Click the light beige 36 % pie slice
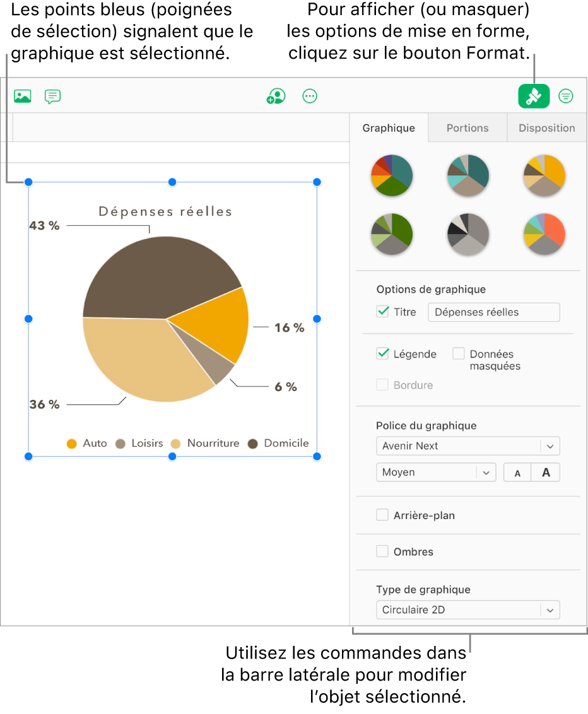588x714 pixels. click(137, 360)
